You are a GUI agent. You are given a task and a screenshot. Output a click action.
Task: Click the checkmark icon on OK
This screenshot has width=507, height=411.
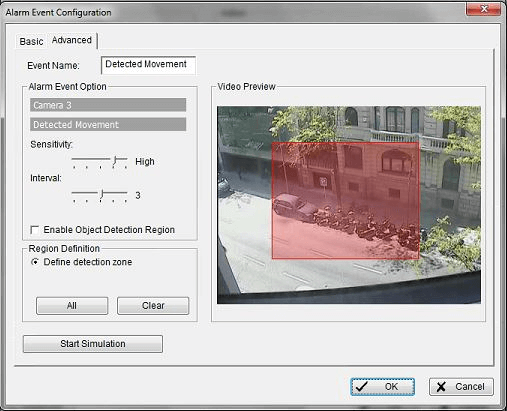(362, 387)
